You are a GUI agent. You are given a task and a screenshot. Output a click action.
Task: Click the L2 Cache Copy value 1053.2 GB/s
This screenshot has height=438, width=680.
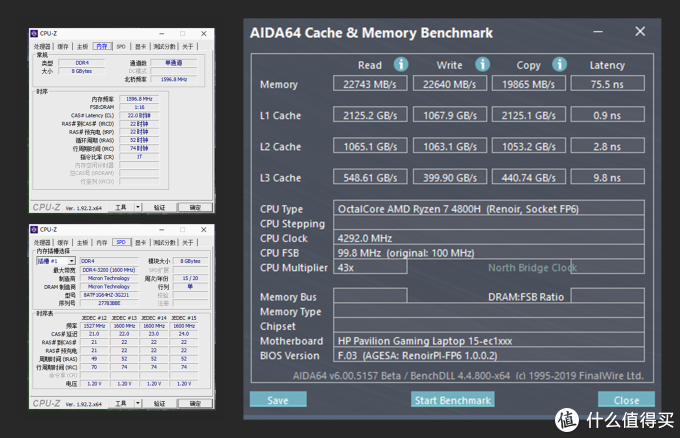point(529,146)
